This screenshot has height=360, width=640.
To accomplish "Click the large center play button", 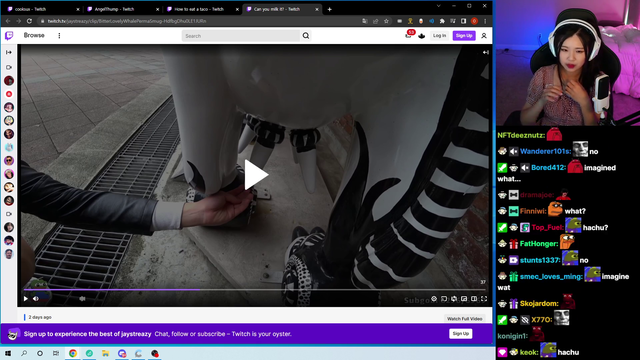I will (x=256, y=175).
